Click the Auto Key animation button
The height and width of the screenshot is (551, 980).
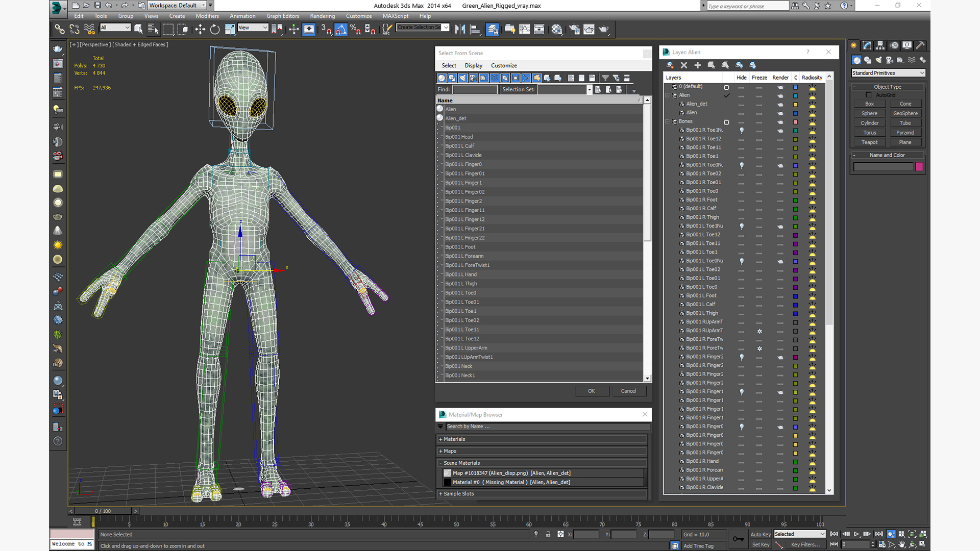click(x=761, y=534)
